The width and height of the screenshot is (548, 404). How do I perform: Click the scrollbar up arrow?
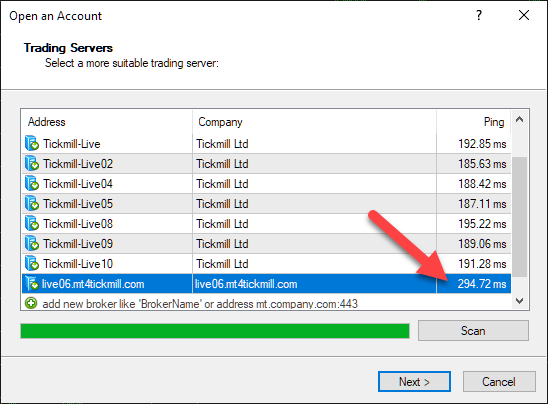point(520,120)
